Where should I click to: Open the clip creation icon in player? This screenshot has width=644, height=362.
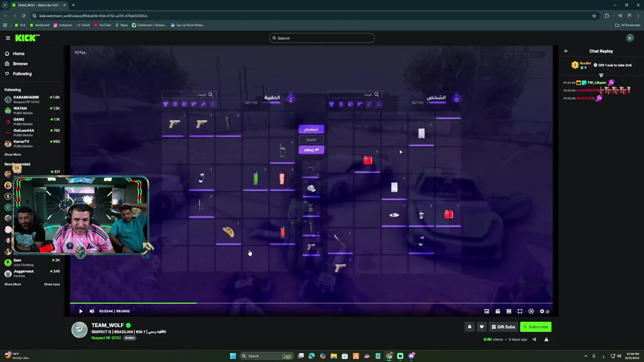(x=498, y=311)
